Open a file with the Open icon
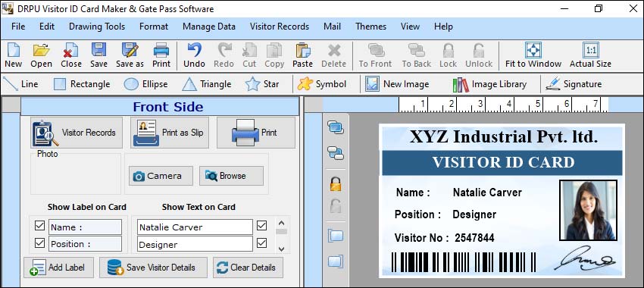Viewport: 644px width, 288px height. coord(41,55)
